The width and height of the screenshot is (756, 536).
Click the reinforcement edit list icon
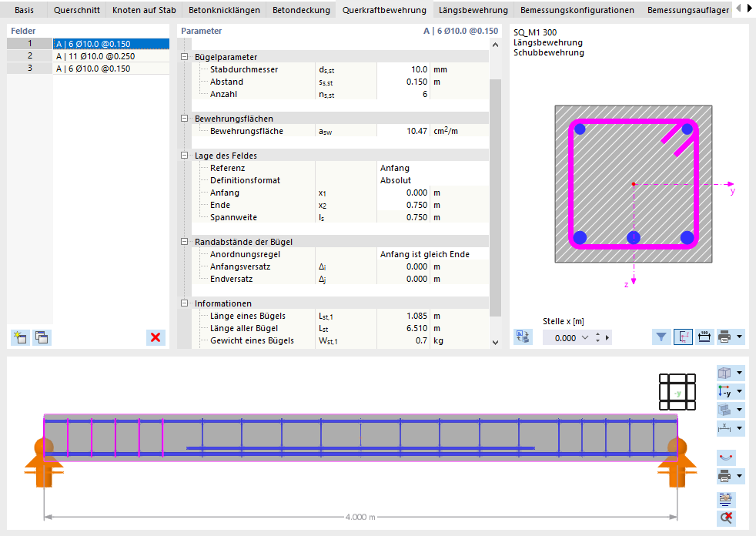tap(726, 499)
